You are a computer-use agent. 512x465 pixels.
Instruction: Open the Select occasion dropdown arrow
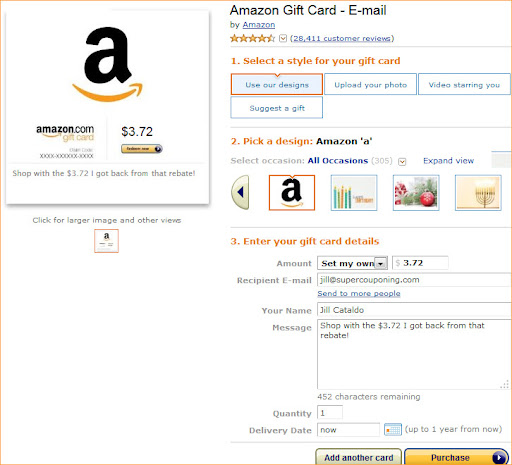point(402,162)
